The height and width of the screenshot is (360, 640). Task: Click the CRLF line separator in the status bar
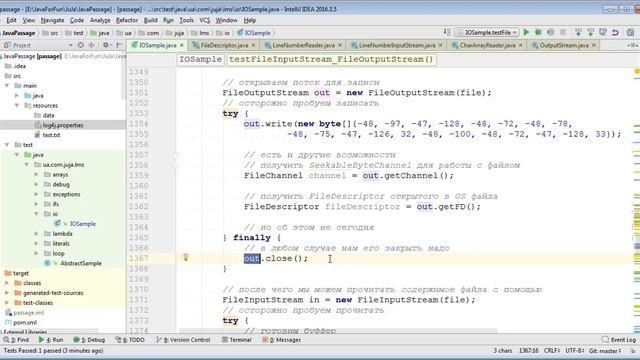click(552, 351)
